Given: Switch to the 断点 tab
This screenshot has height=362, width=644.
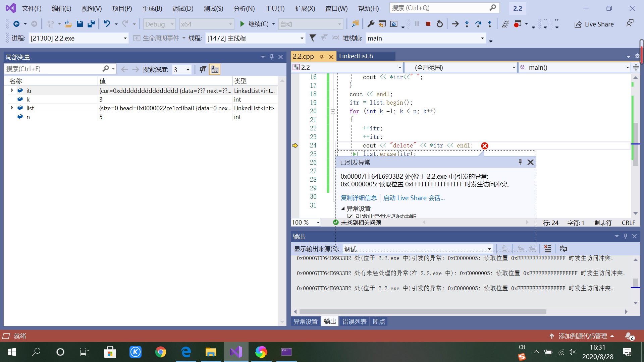Looking at the screenshot, I should pos(379,321).
